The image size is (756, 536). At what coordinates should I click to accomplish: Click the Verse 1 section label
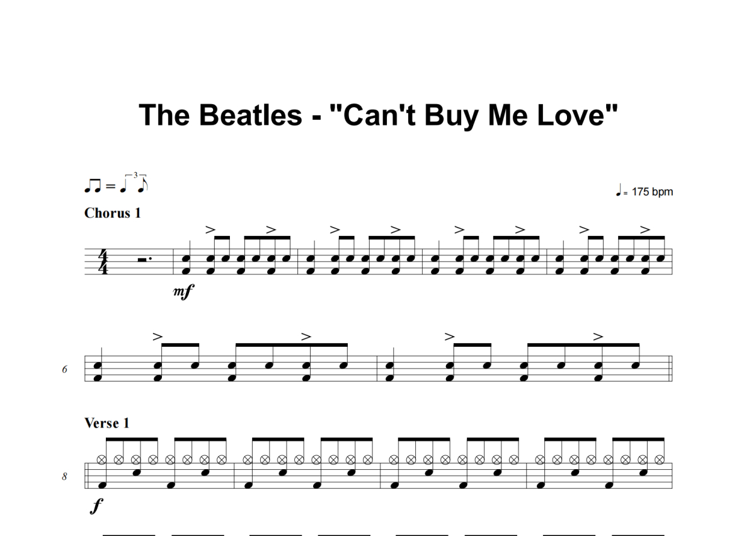click(106, 423)
